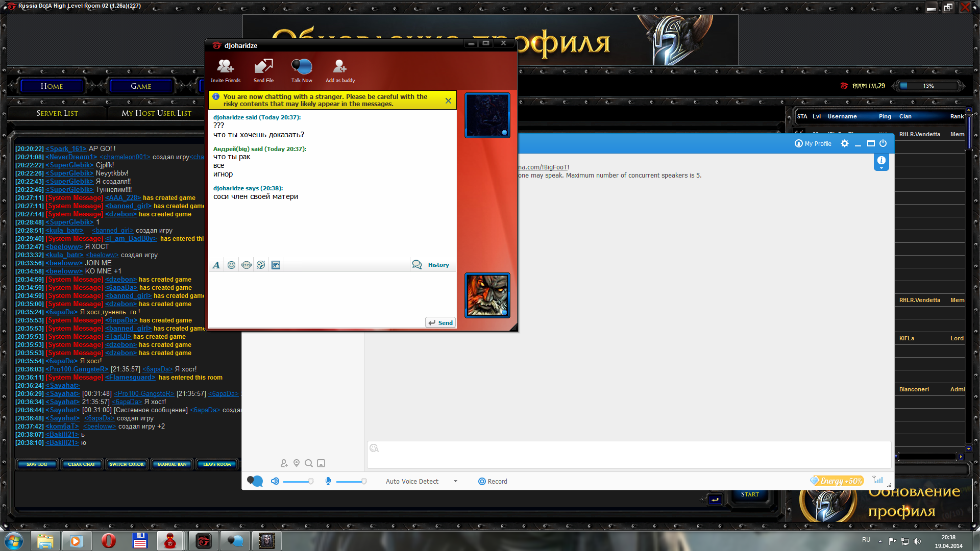Expand hidden system tray icons arrow
This screenshot has height=551, width=980.
pyautogui.click(x=880, y=541)
